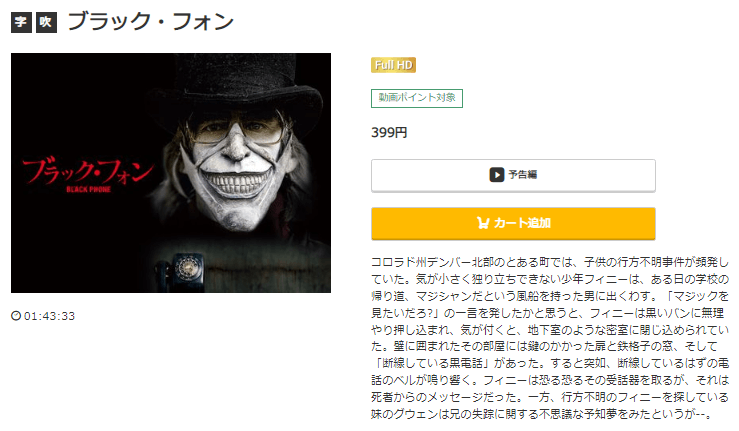Image resolution: width=739 pixels, height=431 pixels.
Task: Open the 予告編 trailer button text
Action: pos(523,175)
